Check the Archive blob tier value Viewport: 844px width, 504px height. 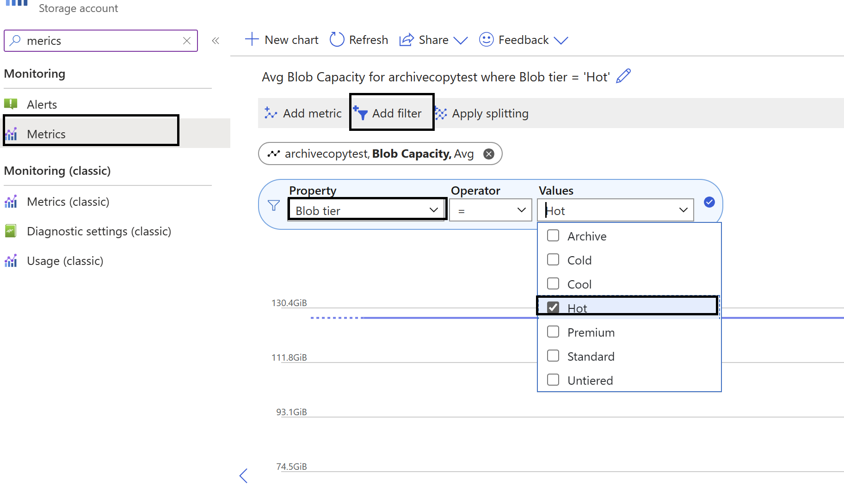point(553,236)
